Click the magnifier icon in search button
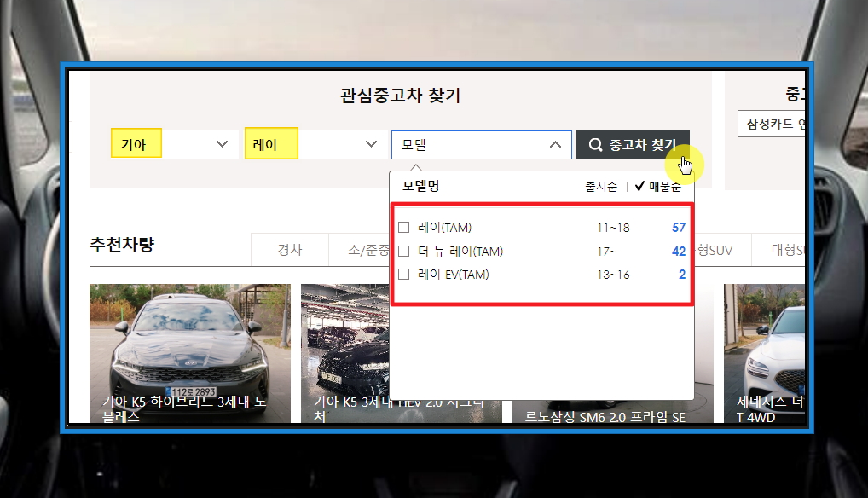Screen dimensions: 868x498 coord(596,145)
